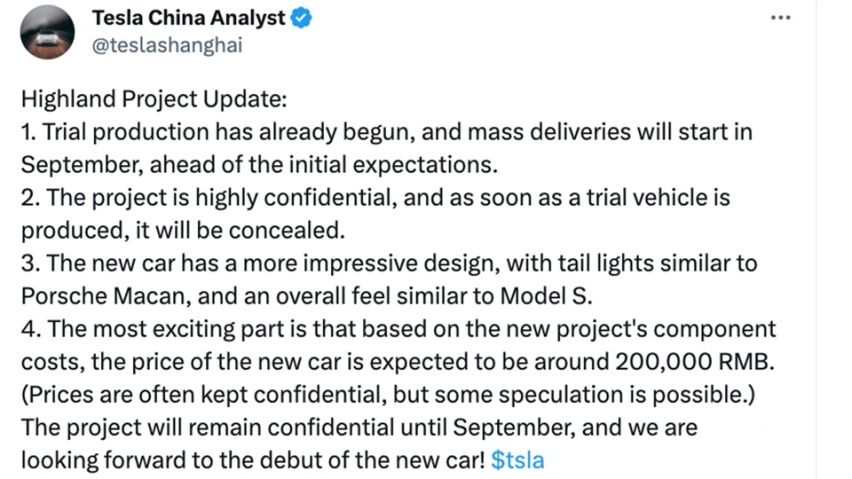This screenshot has width=852, height=479.
Task: Click the line starting '3. The new car'
Action: (389, 263)
